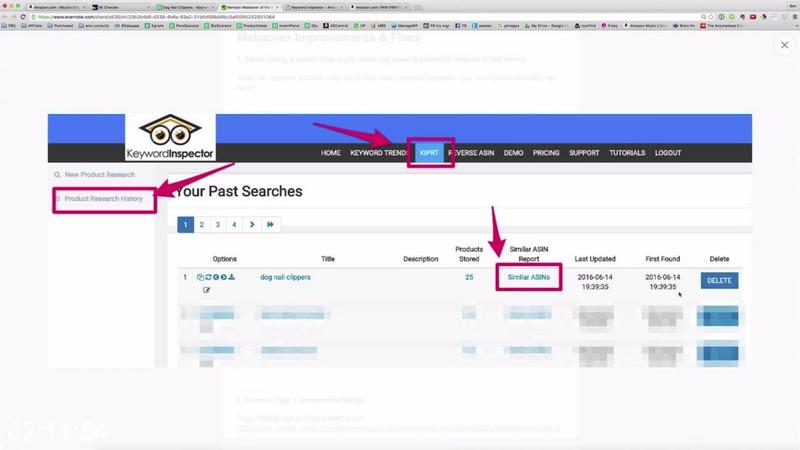Open the Brain.fm bookmark
This screenshot has height=450, width=800.
pyautogui.click(x=684, y=26)
